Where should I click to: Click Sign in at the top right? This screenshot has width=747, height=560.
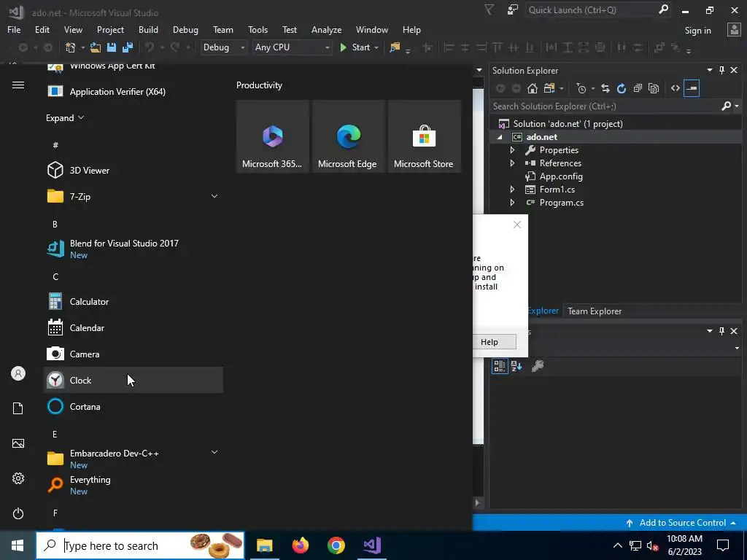(697, 31)
